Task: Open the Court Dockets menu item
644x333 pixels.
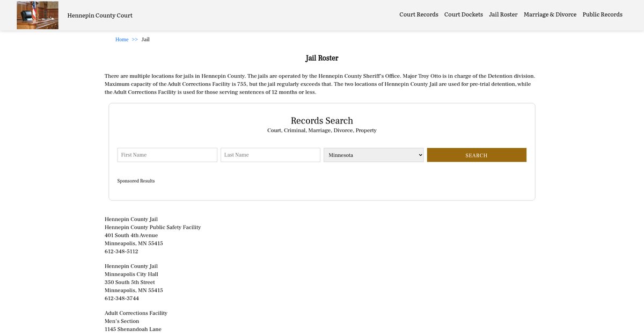Action: click(463, 15)
